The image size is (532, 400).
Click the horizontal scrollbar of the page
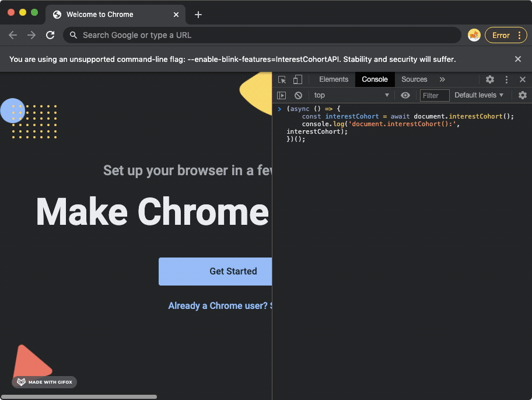point(79,396)
